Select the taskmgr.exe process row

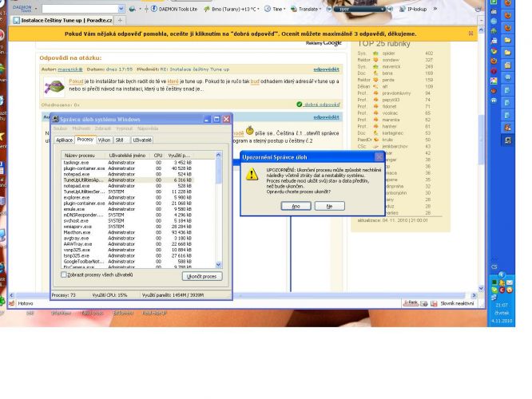[x=128, y=163]
